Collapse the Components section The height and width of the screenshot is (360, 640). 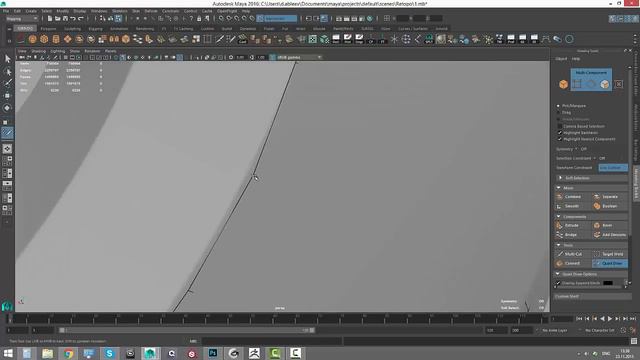tap(591, 217)
